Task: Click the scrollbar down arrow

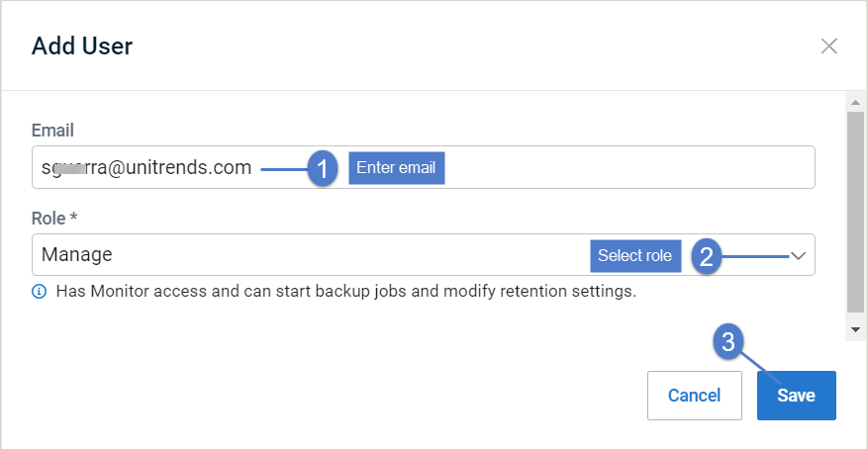Action: 855,330
